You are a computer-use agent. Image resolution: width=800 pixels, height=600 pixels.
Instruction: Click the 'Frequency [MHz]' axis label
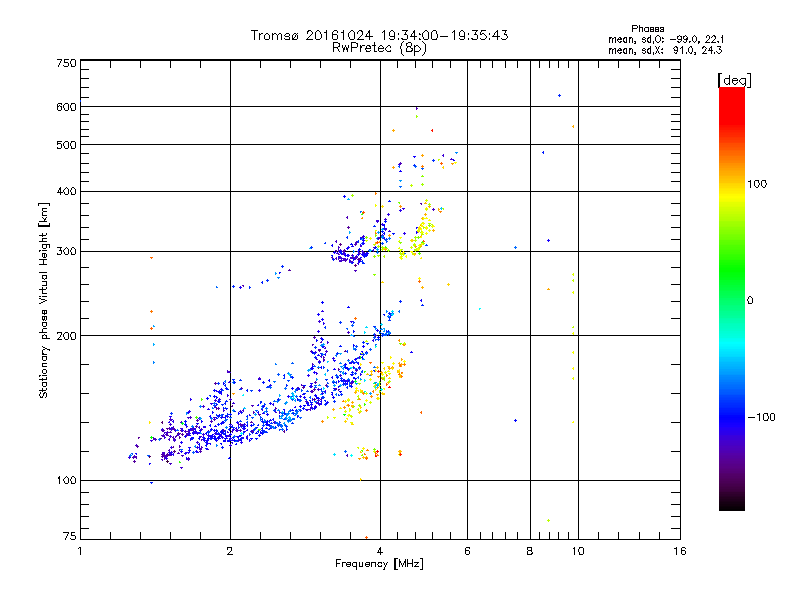coord(379,564)
